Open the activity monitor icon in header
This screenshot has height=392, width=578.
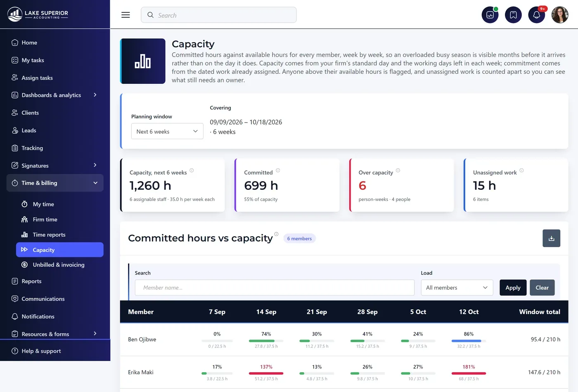click(490, 15)
